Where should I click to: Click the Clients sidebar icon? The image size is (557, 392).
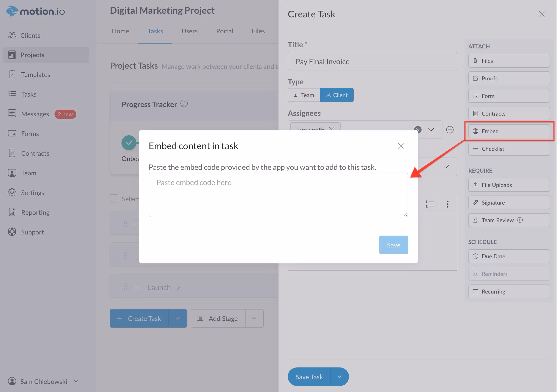[12, 35]
